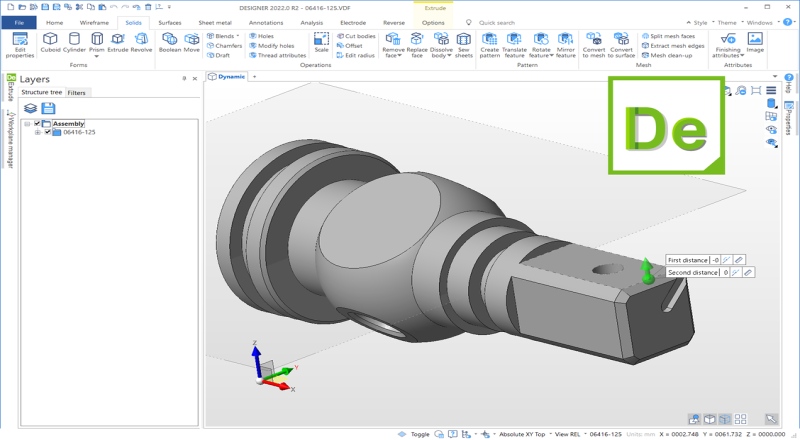The width and height of the screenshot is (800, 440).
Task: Click the Mesh clean-up button
Action: click(x=667, y=55)
